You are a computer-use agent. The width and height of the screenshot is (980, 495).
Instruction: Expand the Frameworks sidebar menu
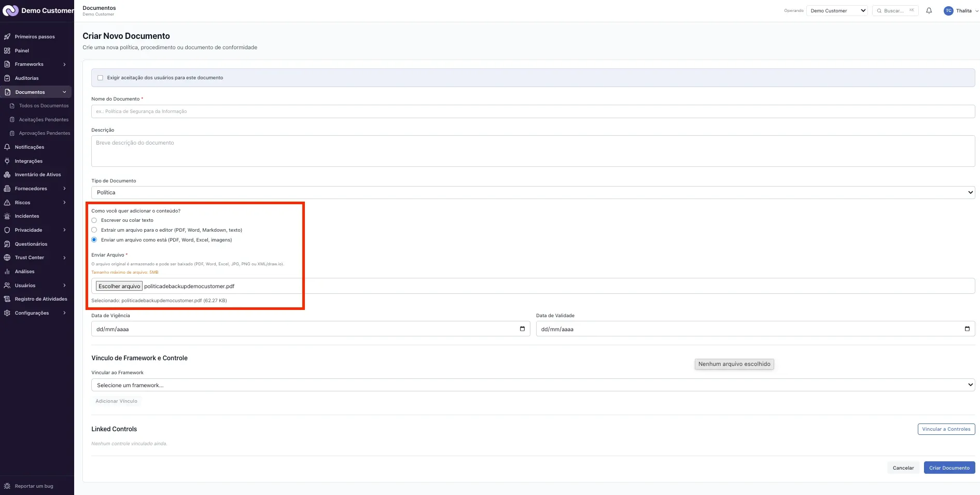click(x=64, y=64)
